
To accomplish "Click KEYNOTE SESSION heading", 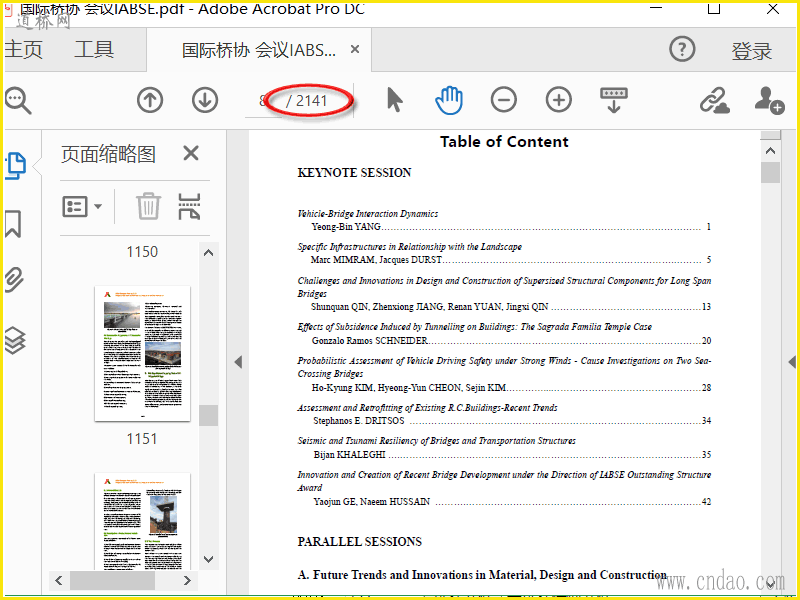I will click(354, 173).
